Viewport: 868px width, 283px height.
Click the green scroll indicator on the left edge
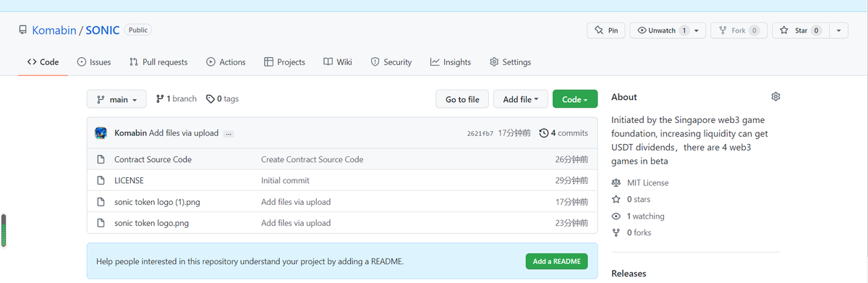(x=3, y=230)
